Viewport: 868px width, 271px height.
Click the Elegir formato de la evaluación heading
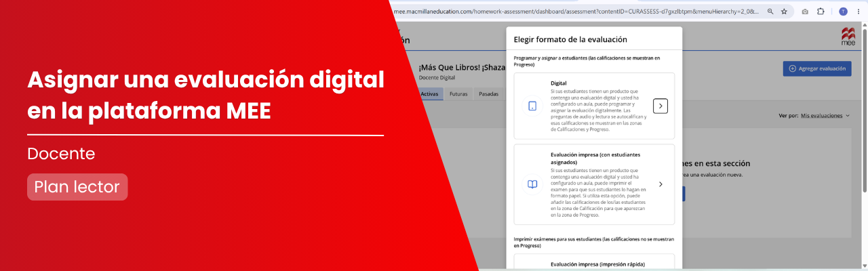click(570, 40)
